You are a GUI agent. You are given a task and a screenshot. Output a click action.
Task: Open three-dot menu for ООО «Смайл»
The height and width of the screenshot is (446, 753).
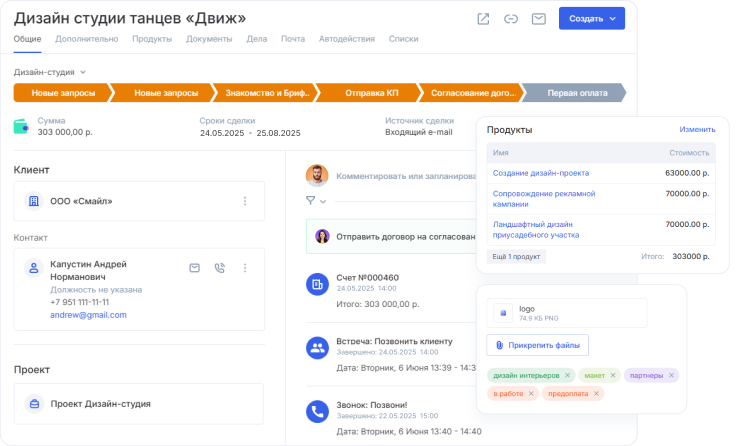pyautogui.click(x=245, y=201)
